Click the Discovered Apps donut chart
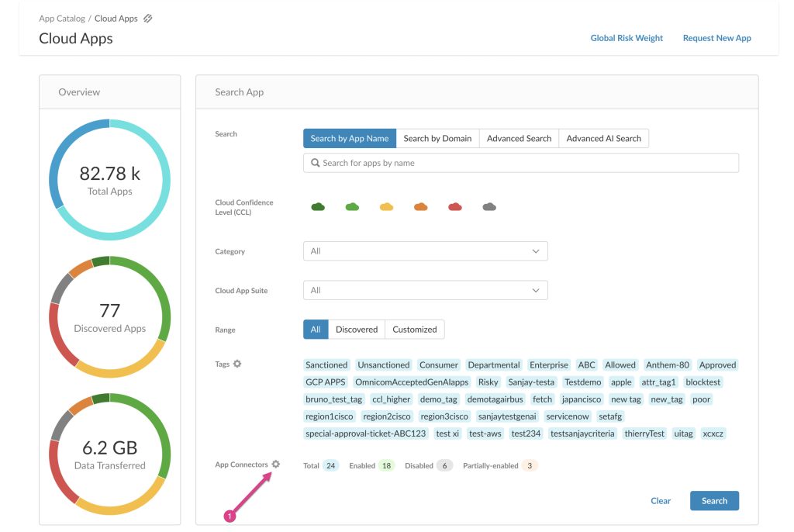Viewport: 794px width, 532px height. [110, 317]
